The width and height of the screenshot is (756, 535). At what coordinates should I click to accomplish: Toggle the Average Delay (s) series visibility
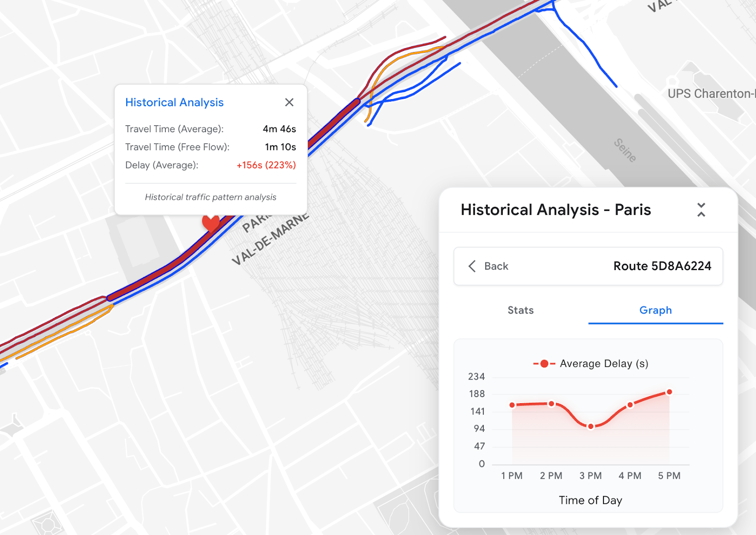(604, 364)
